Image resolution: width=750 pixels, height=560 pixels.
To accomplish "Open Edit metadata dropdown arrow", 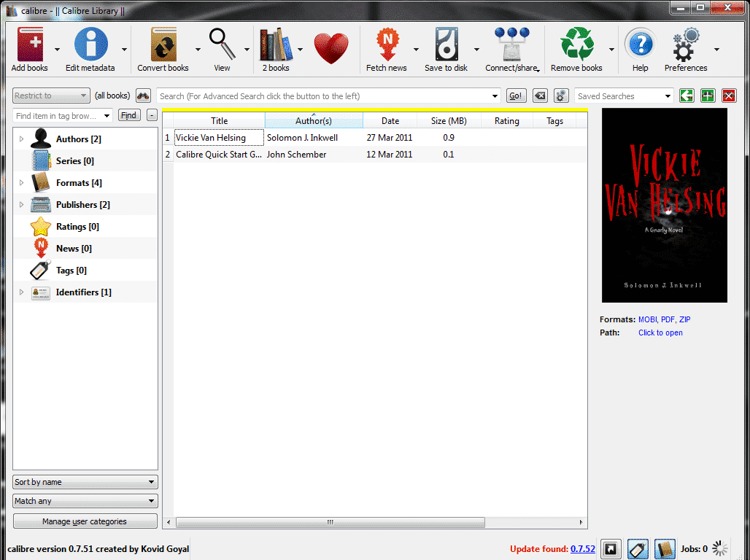I will click(x=124, y=50).
